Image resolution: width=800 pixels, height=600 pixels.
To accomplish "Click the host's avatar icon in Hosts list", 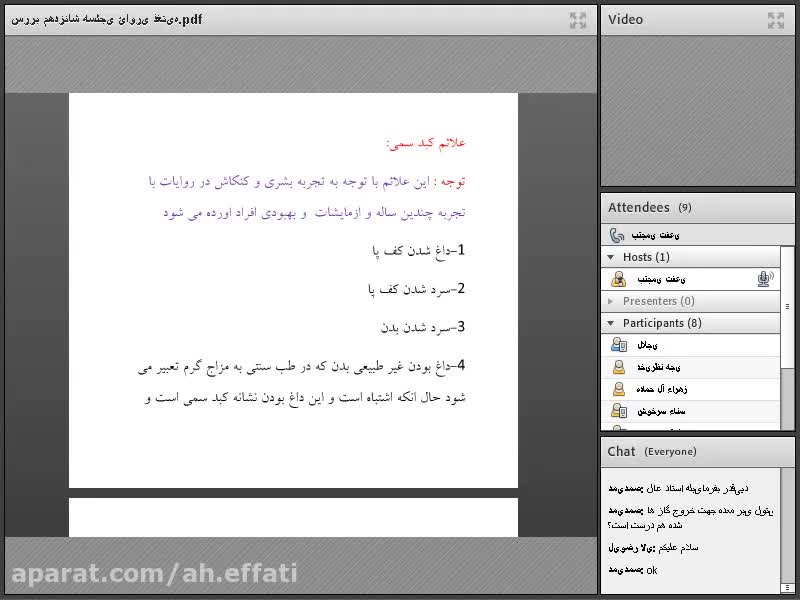I will point(618,279).
